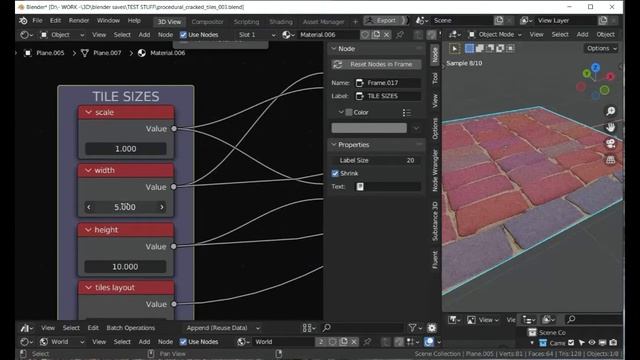Click Reset Nodes in Frame button
640x360 pixels.
[x=376, y=64]
